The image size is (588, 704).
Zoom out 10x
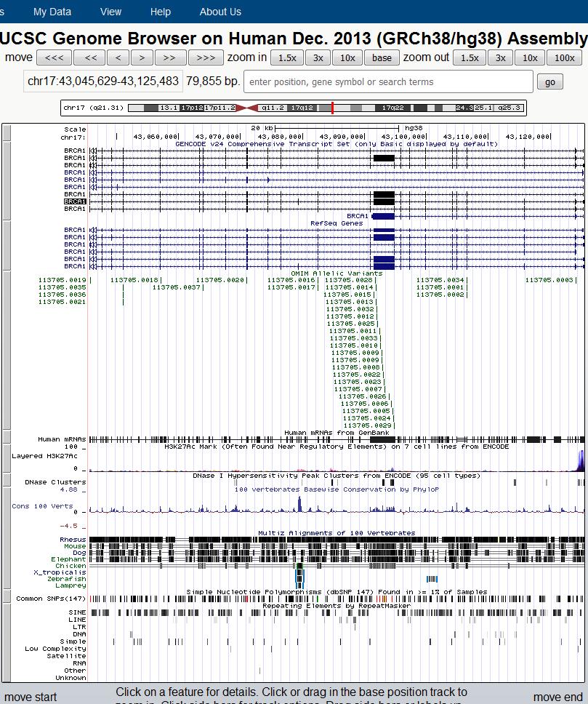(530, 58)
